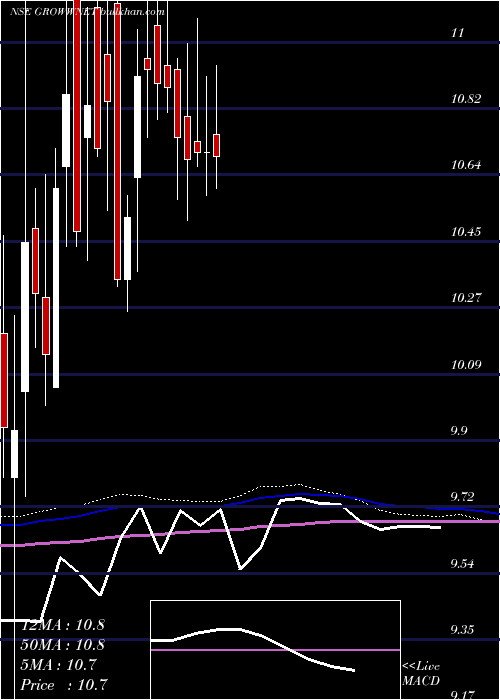Screen dimensions: 500x700
Task: Click the 11 price axis label
Action: pos(458,33)
